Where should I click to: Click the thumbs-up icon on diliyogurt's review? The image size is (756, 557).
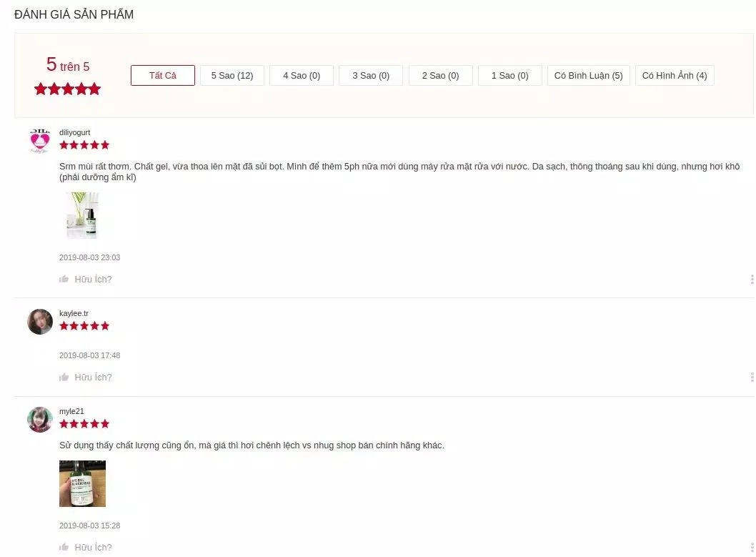(x=64, y=279)
